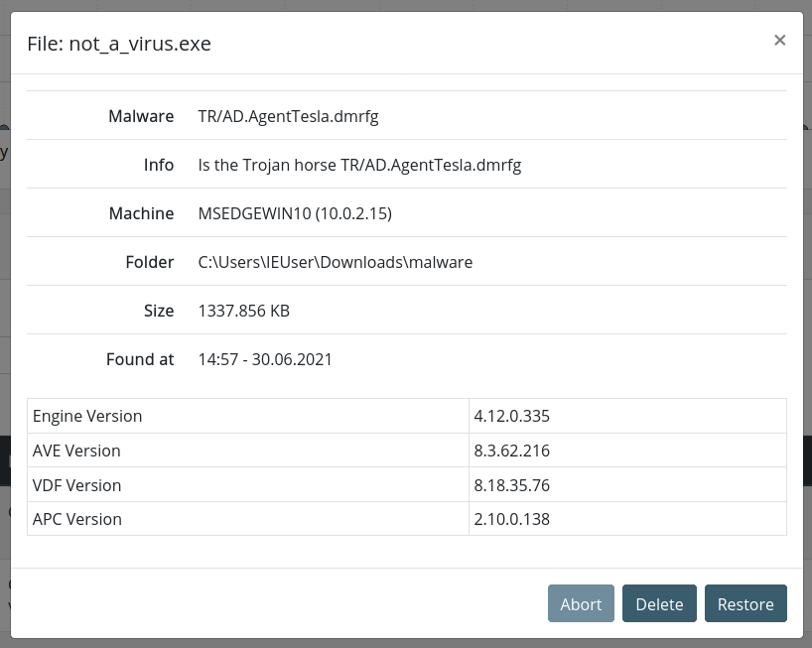Select the VDF version value 8.18.35.76
This screenshot has height=648, width=812.
pos(512,485)
